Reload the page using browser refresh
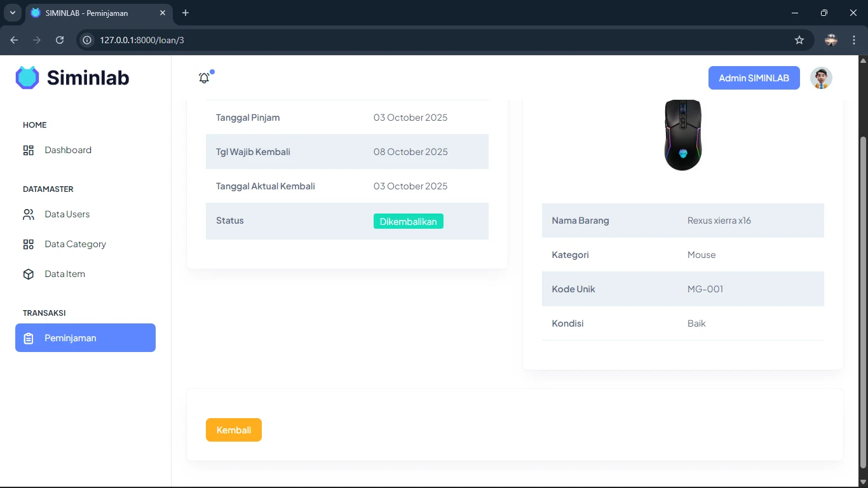 click(60, 40)
